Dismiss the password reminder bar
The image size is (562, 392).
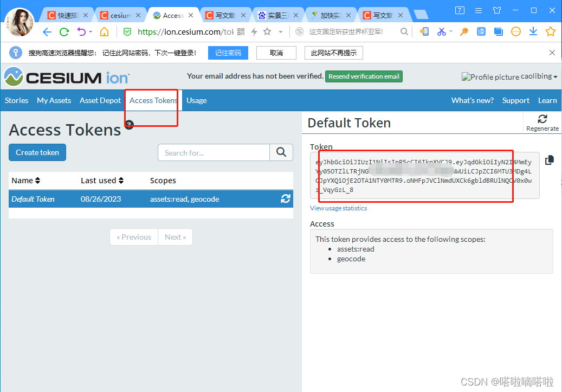[x=552, y=53]
